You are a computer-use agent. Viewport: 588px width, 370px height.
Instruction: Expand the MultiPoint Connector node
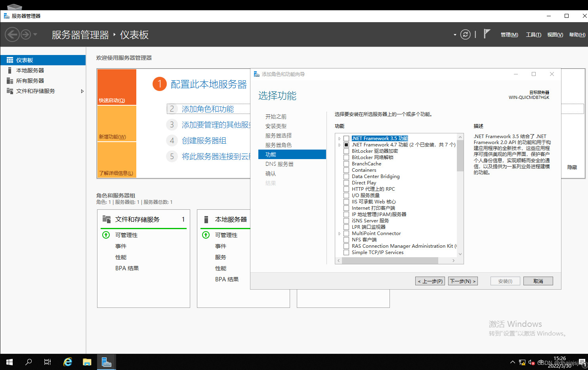tap(340, 233)
